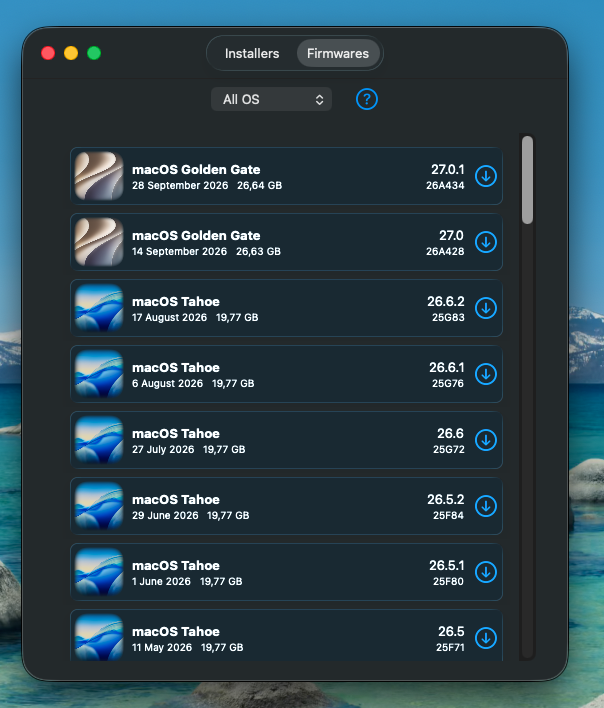Download macOS Tahoe 26.5.1 firmware
The width and height of the screenshot is (604, 708).
(486, 572)
